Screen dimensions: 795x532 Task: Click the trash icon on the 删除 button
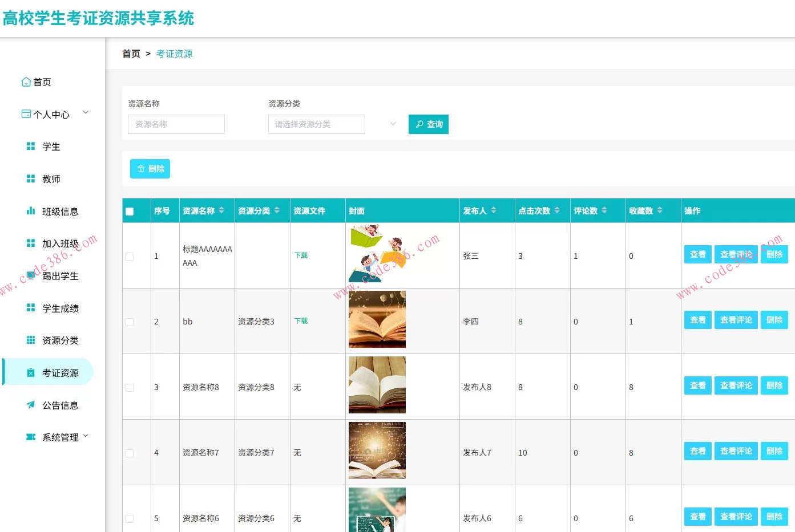click(x=141, y=168)
